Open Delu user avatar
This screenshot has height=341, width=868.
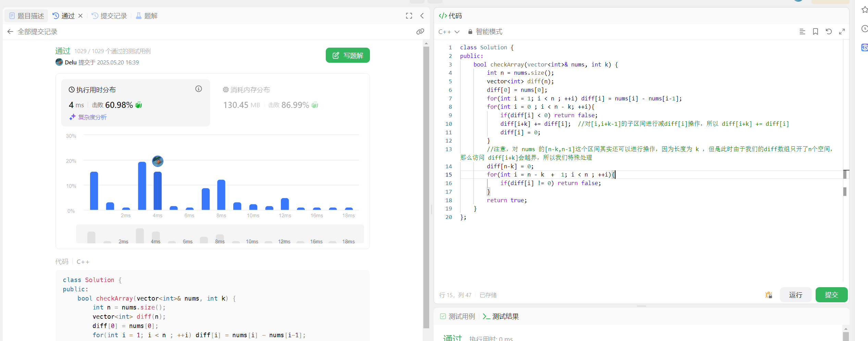pos(59,62)
